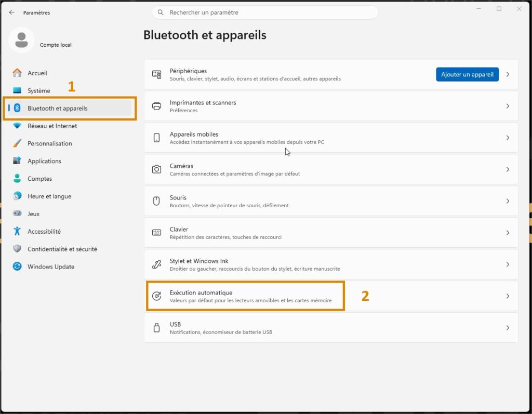This screenshot has width=532, height=414.
Task: Open the Exécution automatique chevron arrow
Action: coord(508,296)
